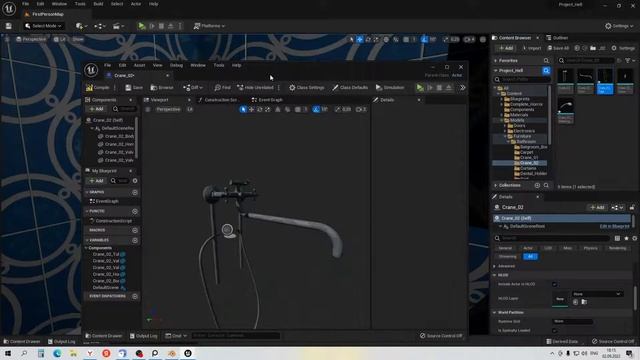640x360 pixels.
Task: Open Class Settings in the blueprint editor
Action: [307, 88]
